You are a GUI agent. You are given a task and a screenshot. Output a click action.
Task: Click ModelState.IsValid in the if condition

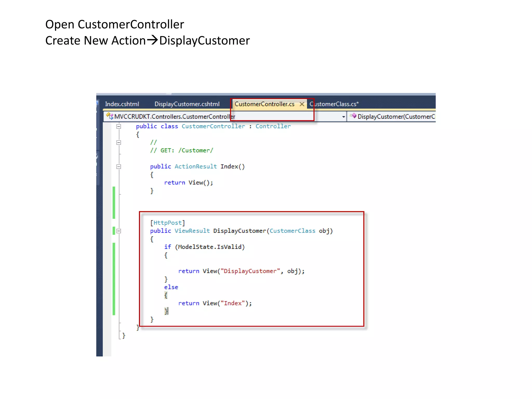pos(210,247)
